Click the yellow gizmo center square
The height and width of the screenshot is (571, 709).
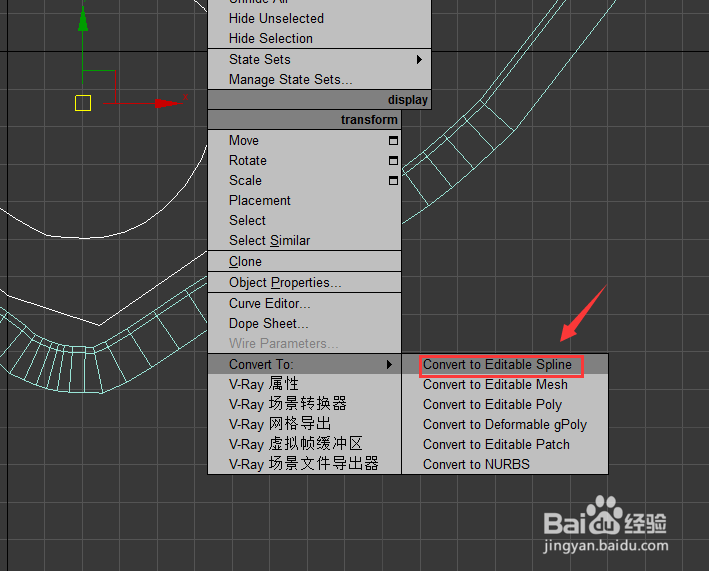click(83, 103)
